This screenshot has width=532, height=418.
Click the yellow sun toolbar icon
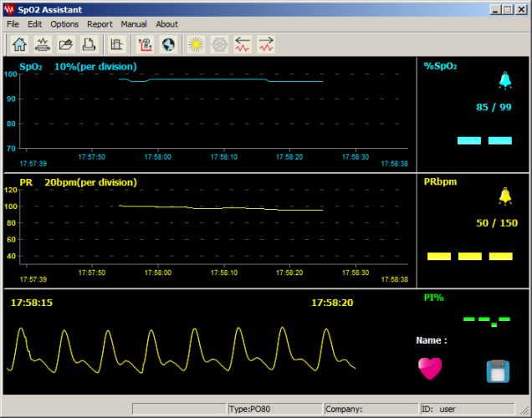click(196, 44)
